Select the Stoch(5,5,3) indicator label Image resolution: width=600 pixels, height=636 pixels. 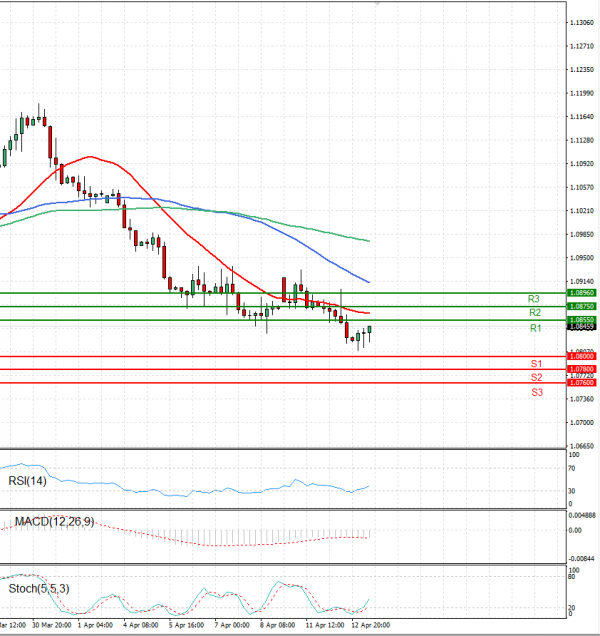[x=39, y=589]
